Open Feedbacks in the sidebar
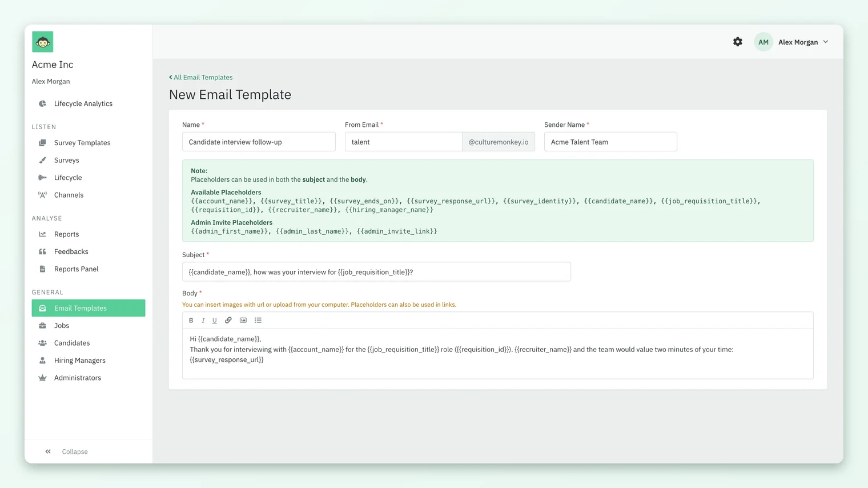The width and height of the screenshot is (868, 488). pyautogui.click(x=89, y=251)
